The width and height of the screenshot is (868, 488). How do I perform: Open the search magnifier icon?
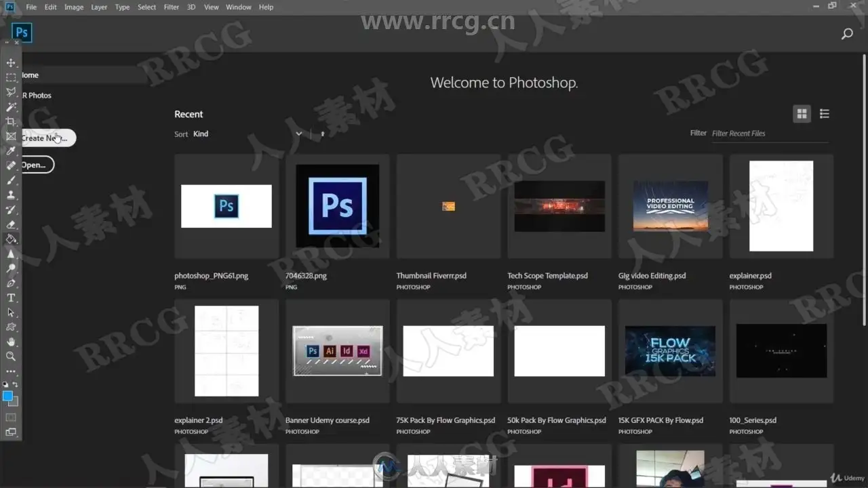[847, 34]
